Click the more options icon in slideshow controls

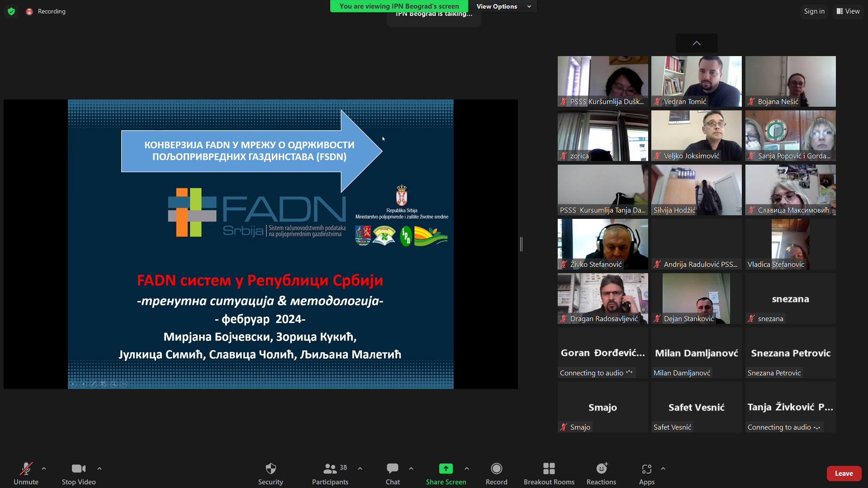pos(124,384)
